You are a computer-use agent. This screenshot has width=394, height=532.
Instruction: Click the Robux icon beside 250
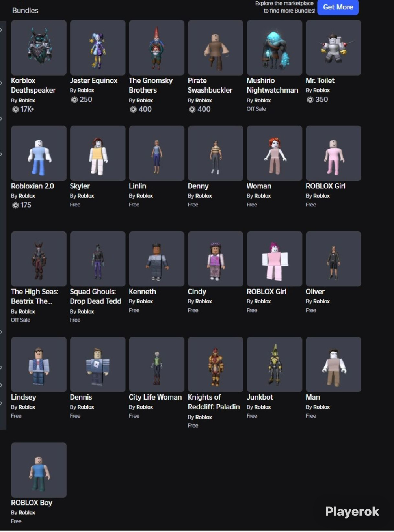(74, 100)
